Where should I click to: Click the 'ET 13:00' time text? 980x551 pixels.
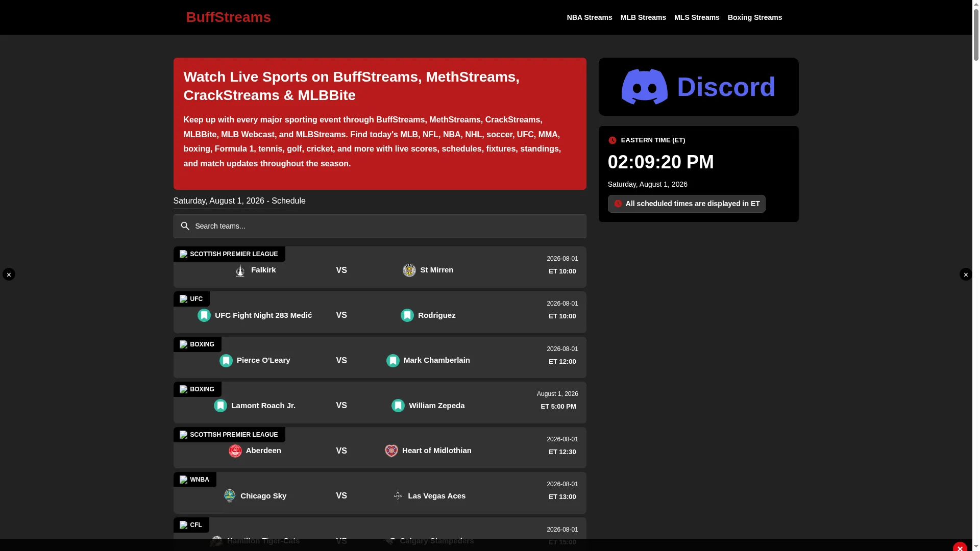click(x=562, y=497)
